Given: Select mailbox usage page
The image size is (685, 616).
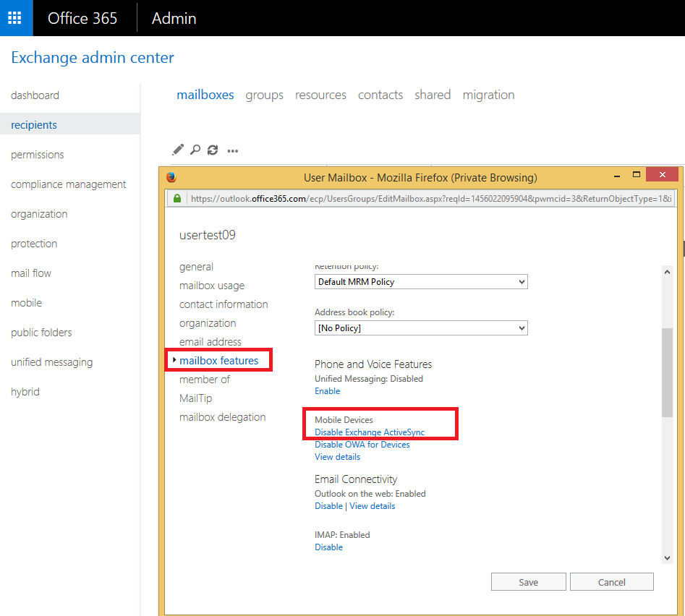Looking at the screenshot, I should click(212, 286).
